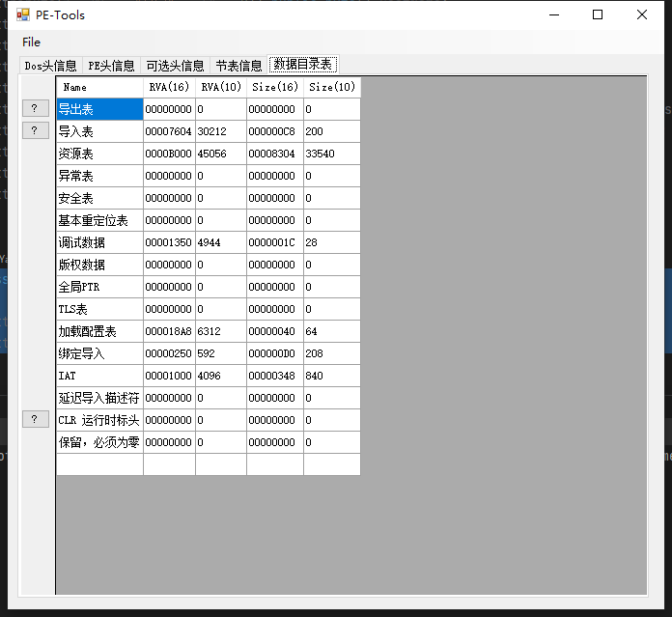Select the 全局PTR name cell
Screen dimensions: 672x617
[99, 287]
